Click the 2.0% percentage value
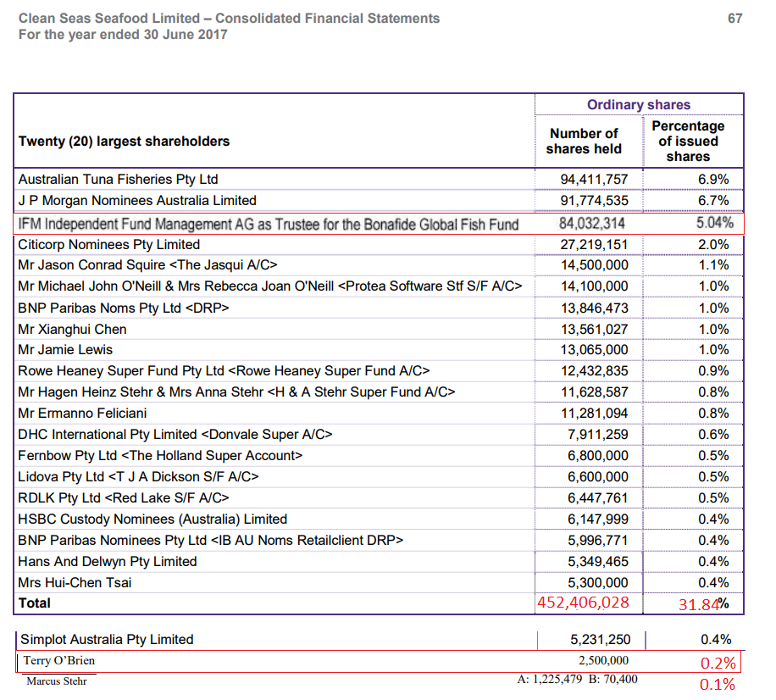The height and width of the screenshot is (700, 776). tap(713, 245)
